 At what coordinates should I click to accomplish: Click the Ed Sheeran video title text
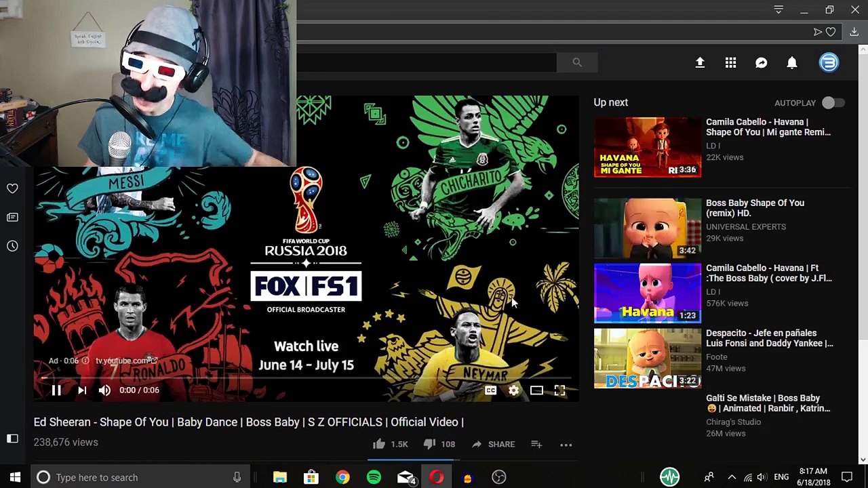click(249, 422)
